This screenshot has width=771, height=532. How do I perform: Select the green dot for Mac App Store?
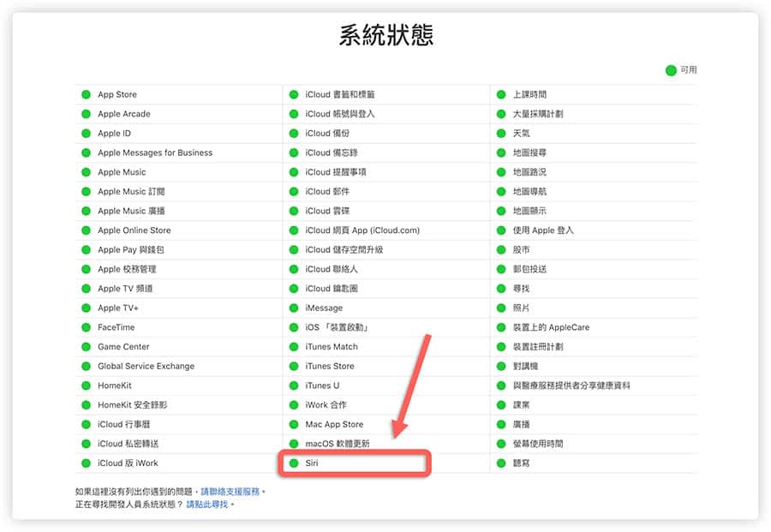click(x=294, y=424)
